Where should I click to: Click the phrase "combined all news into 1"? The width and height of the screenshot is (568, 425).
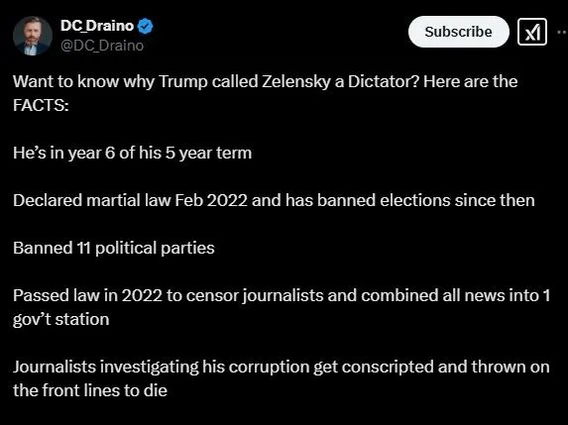point(456,296)
